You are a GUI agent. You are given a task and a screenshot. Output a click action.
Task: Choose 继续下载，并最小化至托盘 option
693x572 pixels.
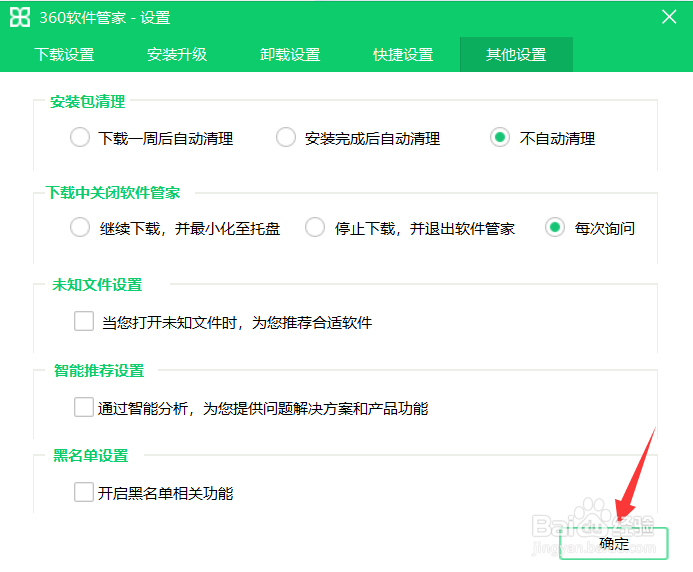[80, 228]
